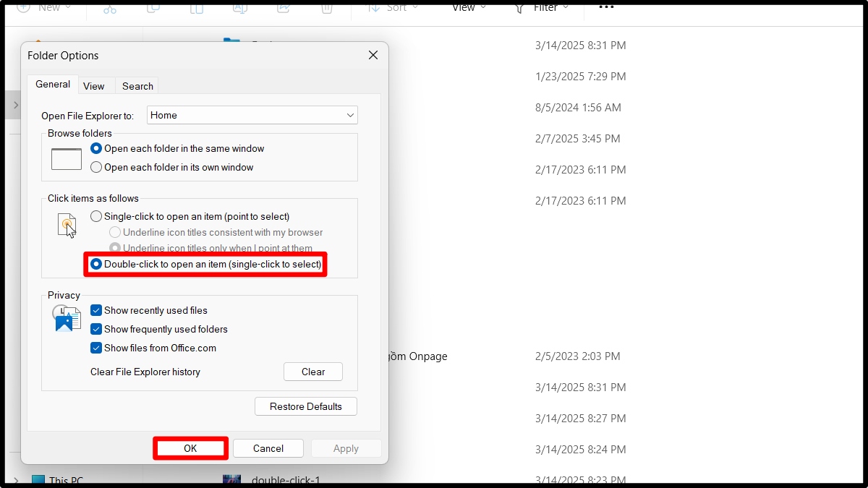Select Double-click to open an item option
Screen dimensions: 868x488
click(x=206, y=265)
